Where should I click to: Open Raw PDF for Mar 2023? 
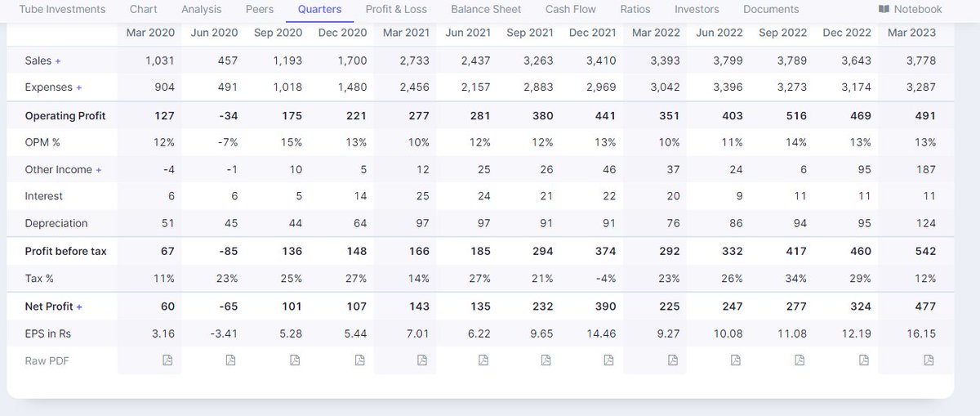[929, 360]
